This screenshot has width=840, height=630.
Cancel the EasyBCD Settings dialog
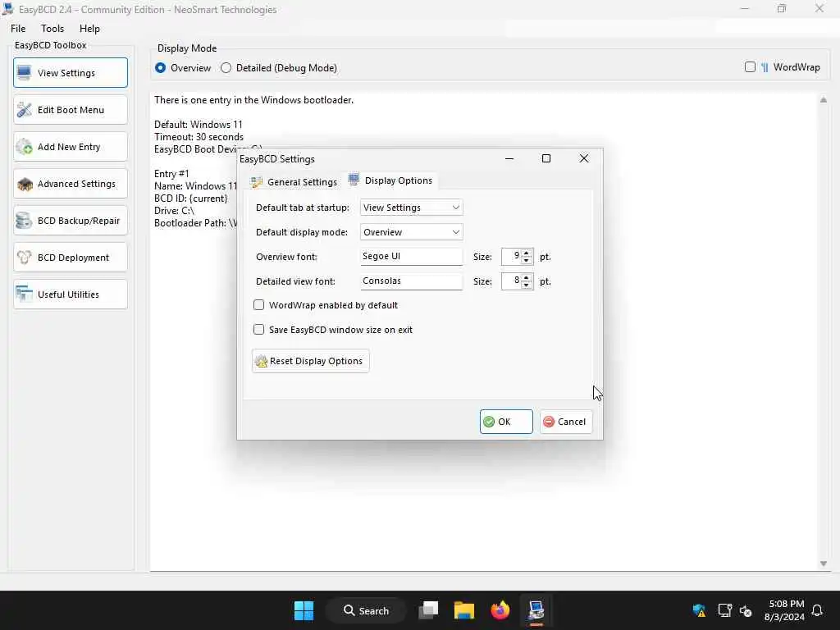[566, 422]
